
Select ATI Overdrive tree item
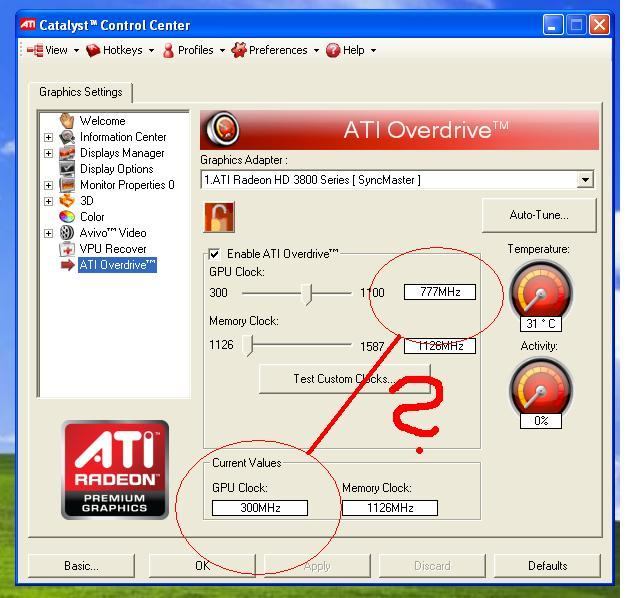118,265
